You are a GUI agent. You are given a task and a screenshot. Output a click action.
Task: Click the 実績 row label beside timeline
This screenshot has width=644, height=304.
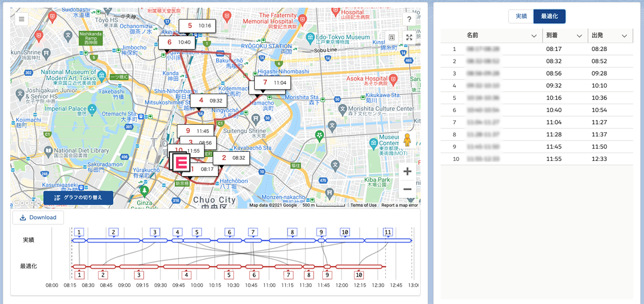pos(29,240)
